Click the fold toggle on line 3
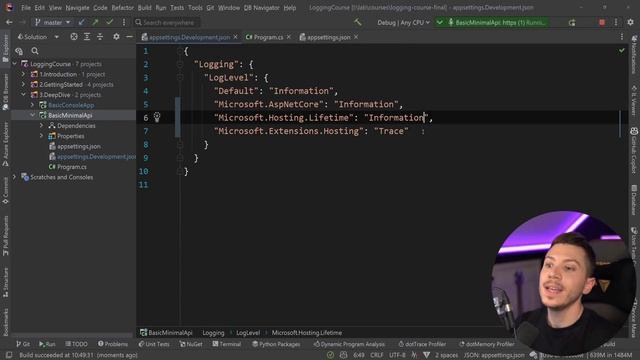 point(180,78)
